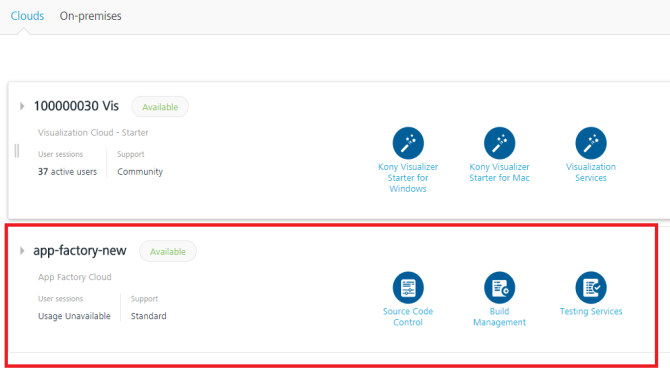Switch to the On-premises tab

(x=91, y=16)
